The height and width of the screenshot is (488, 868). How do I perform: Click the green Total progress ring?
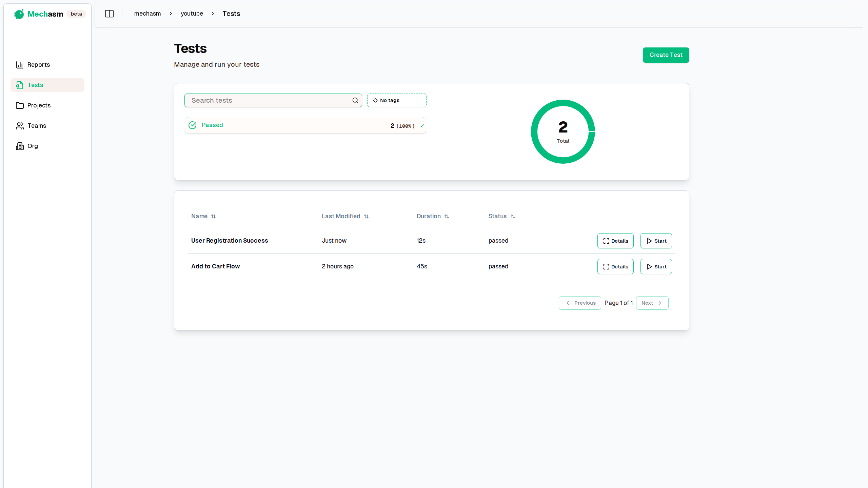(x=563, y=131)
